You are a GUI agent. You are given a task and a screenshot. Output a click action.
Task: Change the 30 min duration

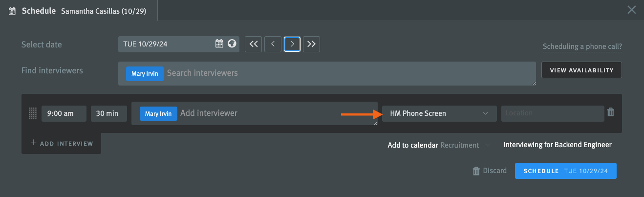(109, 113)
